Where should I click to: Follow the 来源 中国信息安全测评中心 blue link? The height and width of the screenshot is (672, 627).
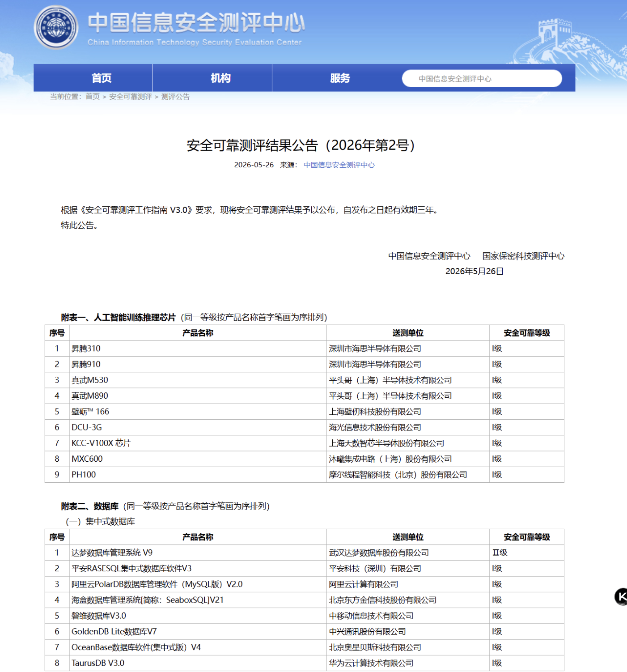(x=339, y=165)
